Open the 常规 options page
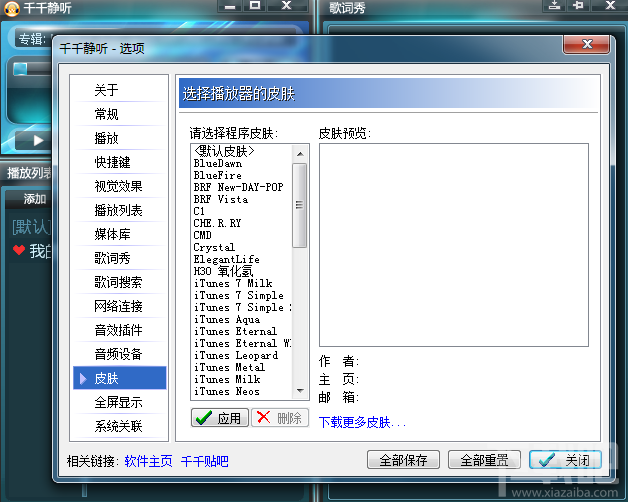This screenshot has width=628, height=502. click(119, 114)
